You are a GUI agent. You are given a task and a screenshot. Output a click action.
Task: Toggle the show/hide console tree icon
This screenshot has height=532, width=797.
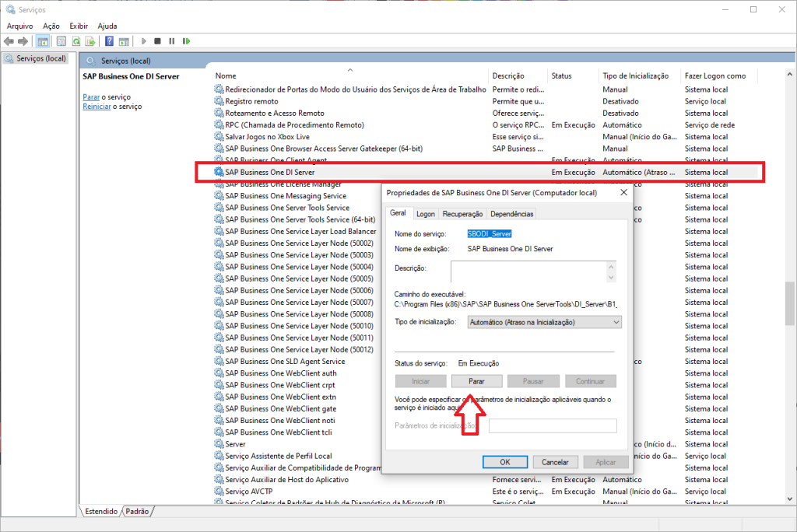pyautogui.click(x=44, y=41)
